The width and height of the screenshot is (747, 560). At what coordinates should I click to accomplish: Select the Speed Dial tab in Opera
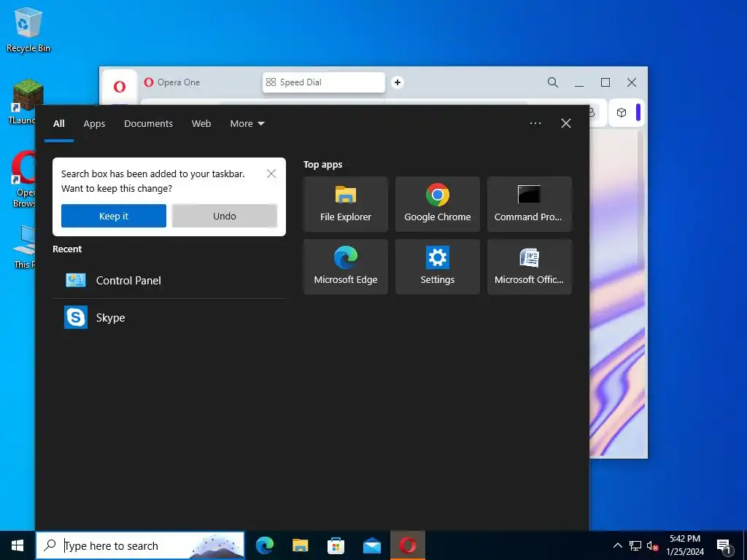[323, 82]
